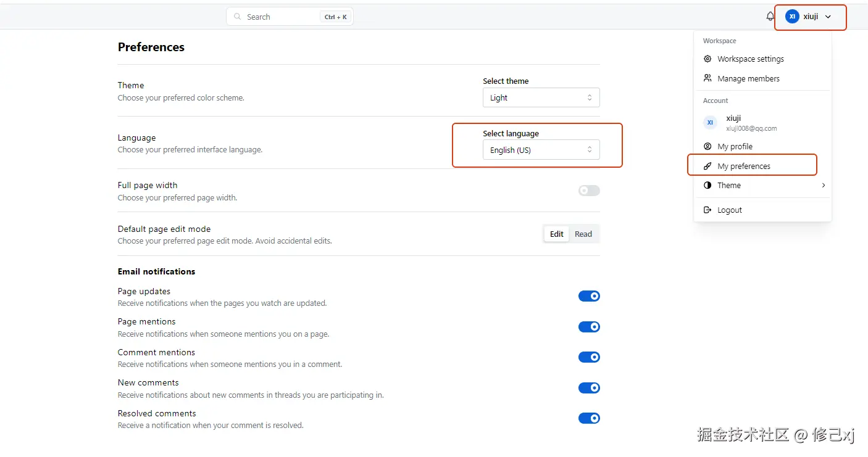This screenshot has height=457, width=868.
Task: Open the Select theme dropdown
Action: pos(541,98)
